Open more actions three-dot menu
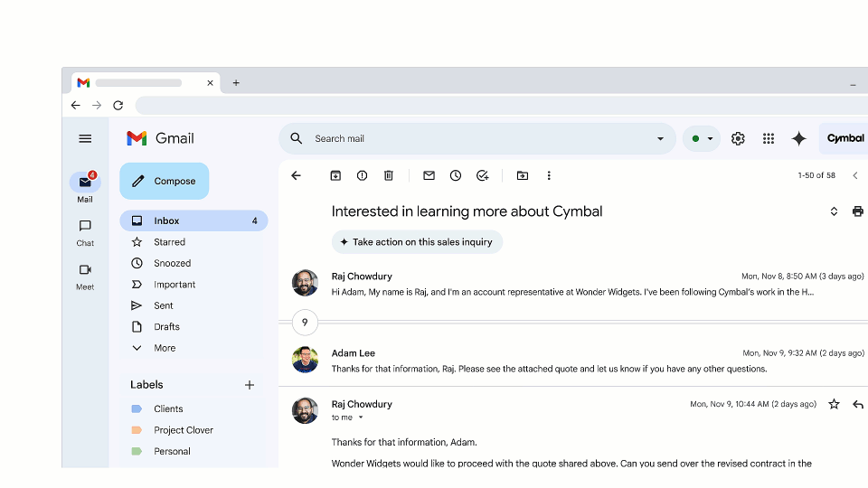Screen dimensions: 868x488 pos(549,176)
